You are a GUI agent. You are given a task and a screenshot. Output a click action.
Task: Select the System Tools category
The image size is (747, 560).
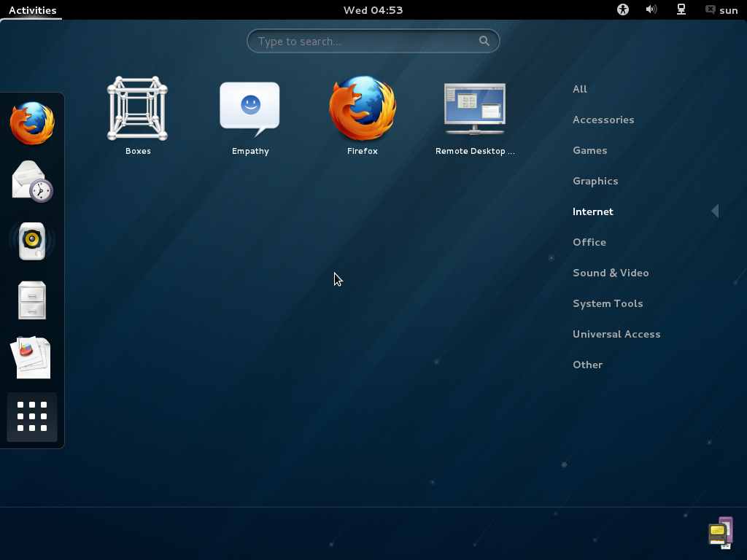click(x=608, y=303)
